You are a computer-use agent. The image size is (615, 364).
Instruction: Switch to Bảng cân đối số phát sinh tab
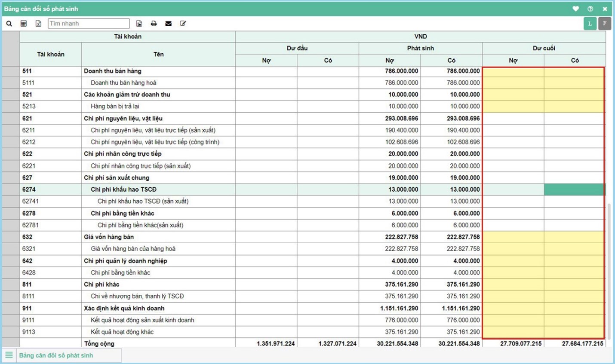pos(56,355)
